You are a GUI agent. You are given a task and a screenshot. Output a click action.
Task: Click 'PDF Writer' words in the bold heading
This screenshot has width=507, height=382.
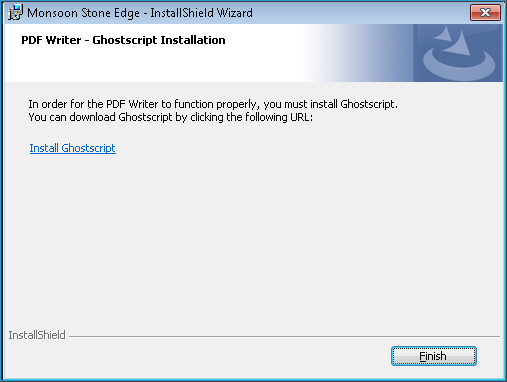tap(51, 40)
